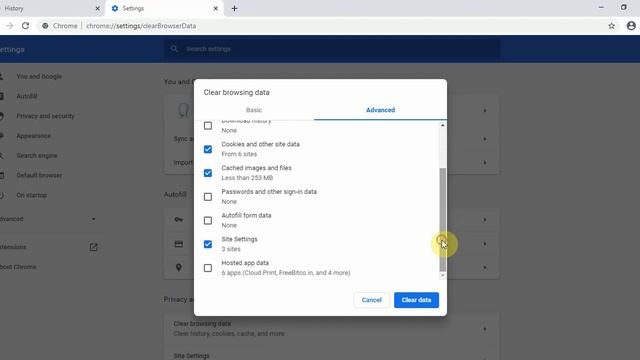The height and width of the screenshot is (360, 640).
Task: Check Passwords and other sign-in data
Action: click(x=208, y=197)
